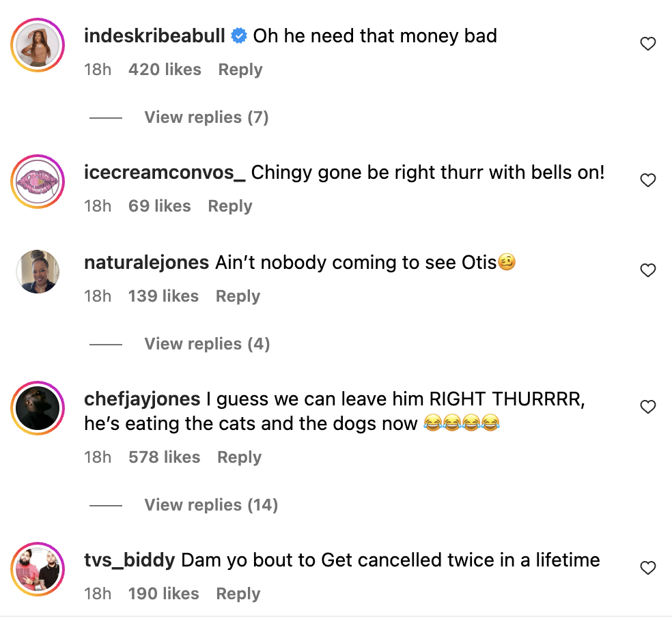
Task: Open icecreamconvos_ lips avatar
Action: (x=38, y=184)
